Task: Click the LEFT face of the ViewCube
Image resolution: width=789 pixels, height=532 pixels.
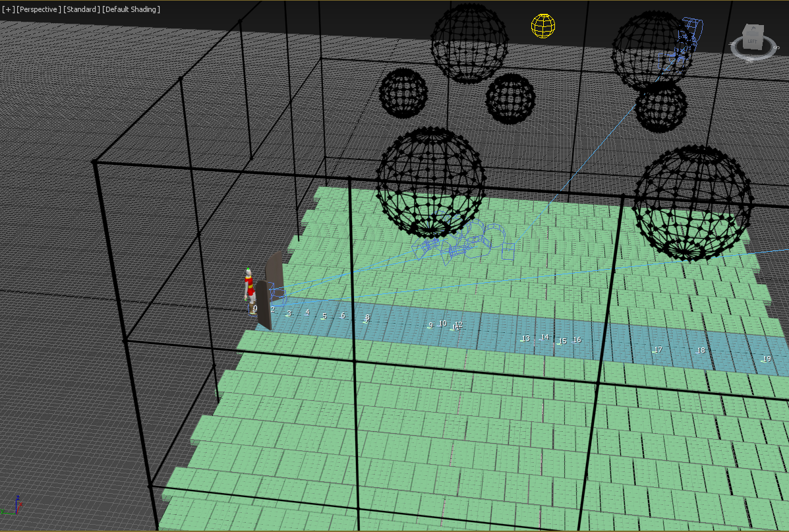Action: [752, 40]
